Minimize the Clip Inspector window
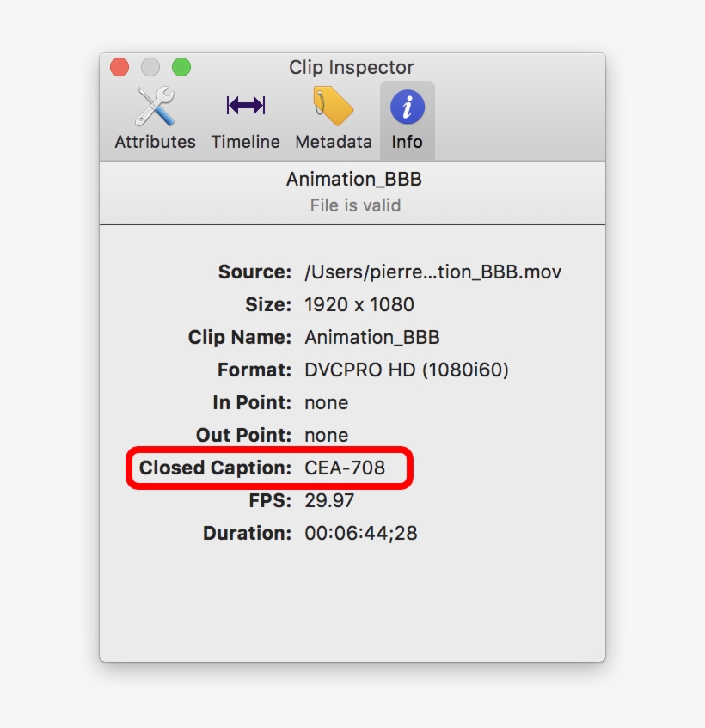705x728 pixels. point(150,67)
